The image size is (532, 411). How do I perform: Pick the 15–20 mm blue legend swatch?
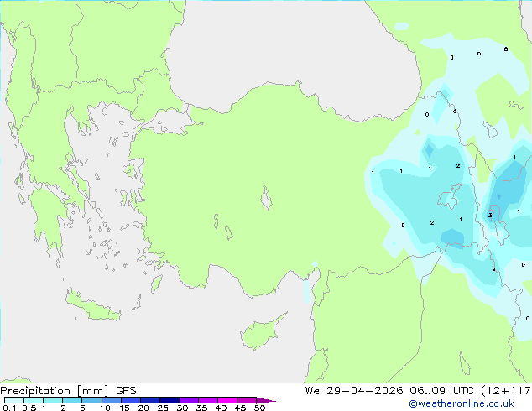pos(131,400)
